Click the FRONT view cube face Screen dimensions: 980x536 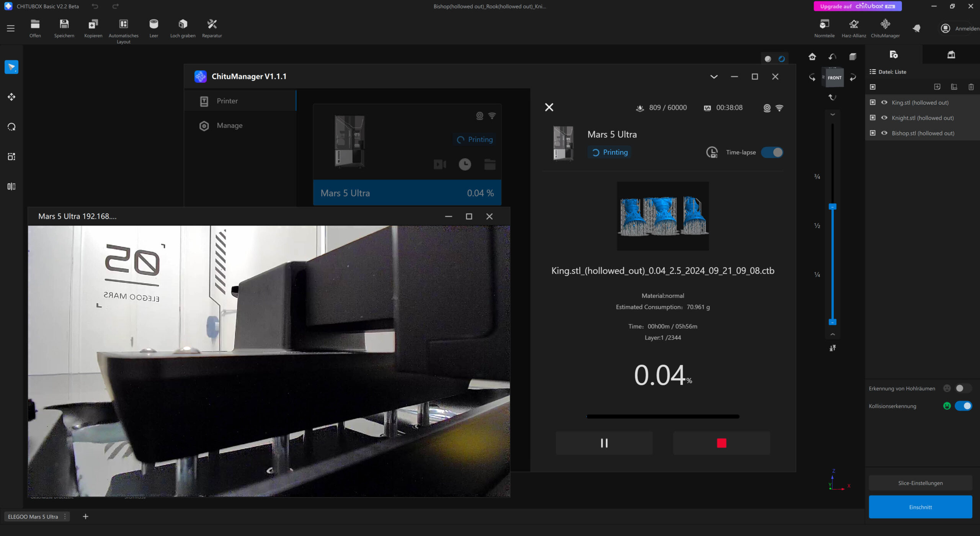pyautogui.click(x=834, y=78)
